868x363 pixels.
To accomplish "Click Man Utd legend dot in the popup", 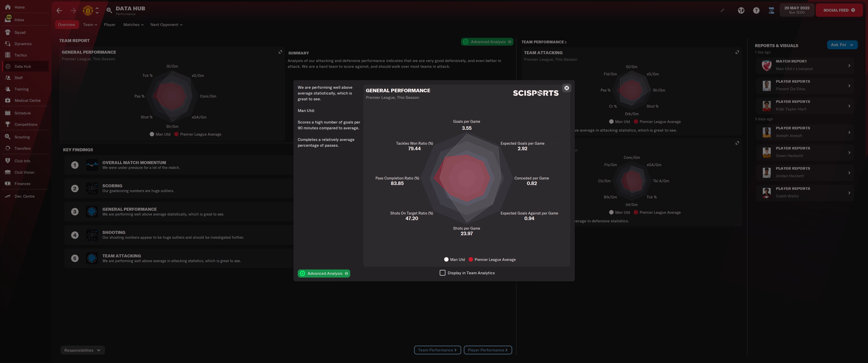I will pos(446,260).
